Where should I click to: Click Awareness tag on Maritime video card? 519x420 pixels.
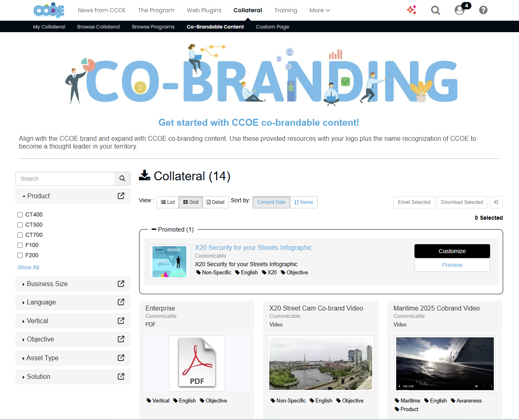(466, 401)
